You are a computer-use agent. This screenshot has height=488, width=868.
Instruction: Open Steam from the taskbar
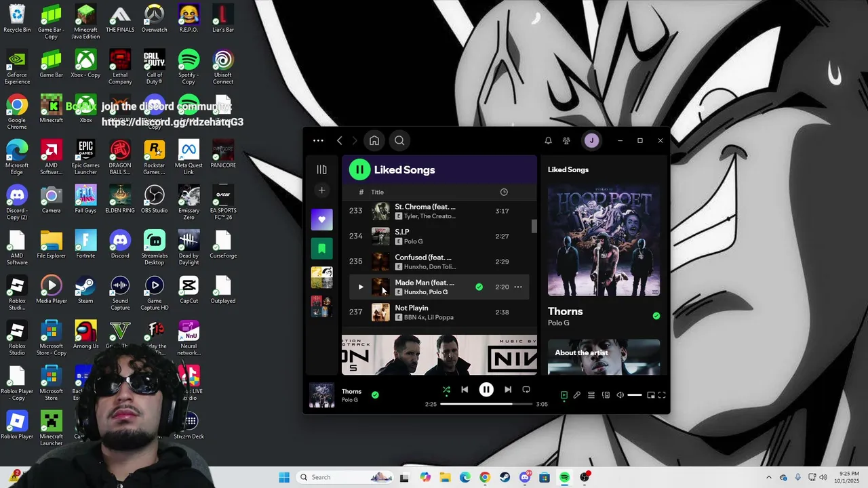tap(505, 477)
